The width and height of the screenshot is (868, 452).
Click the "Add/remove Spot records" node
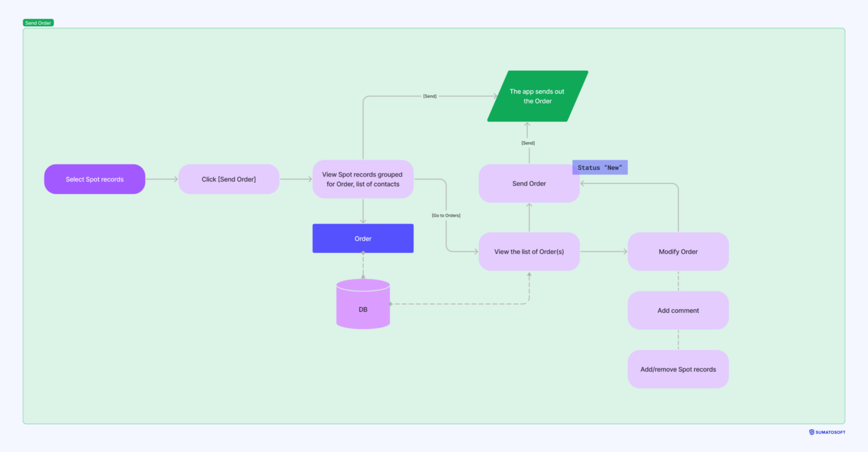click(678, 369)
